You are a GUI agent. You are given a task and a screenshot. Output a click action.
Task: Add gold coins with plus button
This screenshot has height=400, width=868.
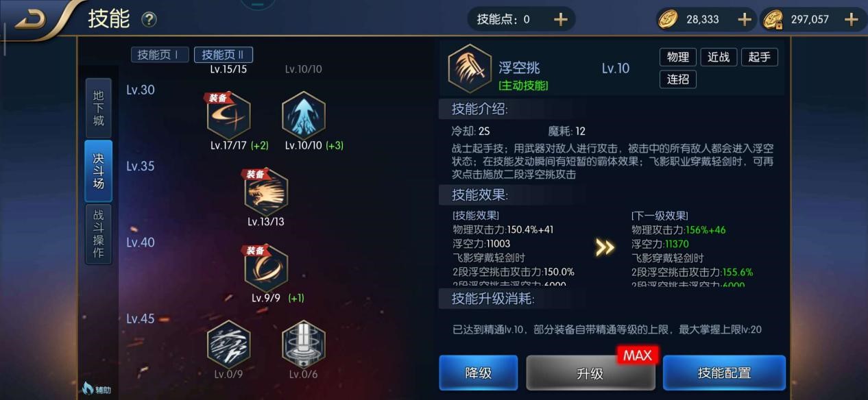744,19
